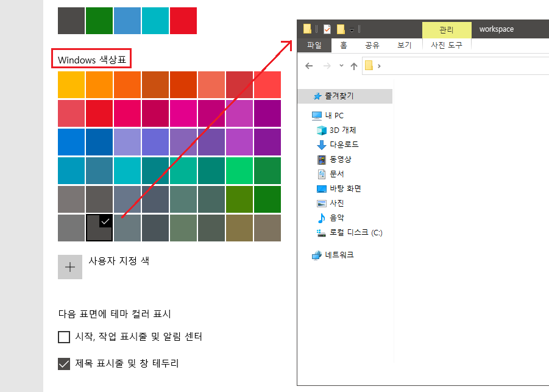Open the 바탕 화면 folder
549x392 pixels.
pyautogui.click(x=345, y=188)
